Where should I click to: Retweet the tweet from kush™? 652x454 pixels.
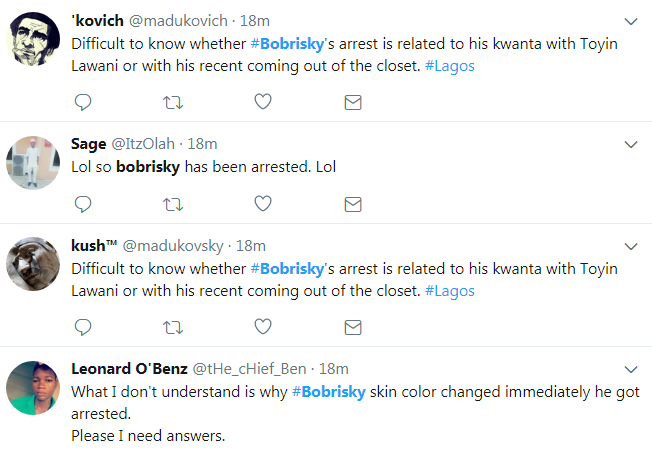173,326
